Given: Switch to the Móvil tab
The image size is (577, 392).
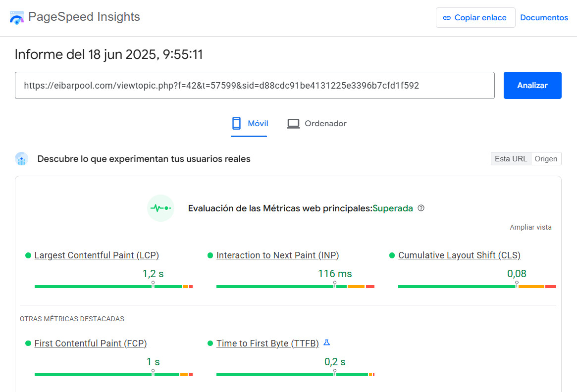Looking at the screenshot, I should pos(249,124).
